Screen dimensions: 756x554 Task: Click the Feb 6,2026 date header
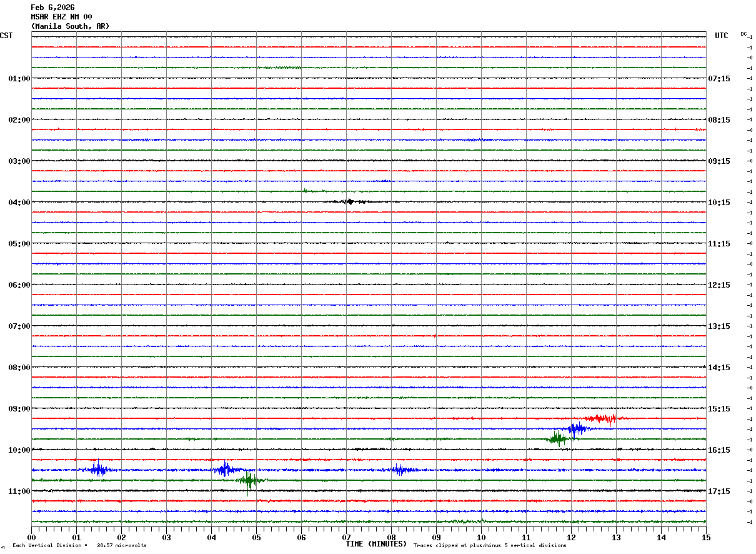52,8
